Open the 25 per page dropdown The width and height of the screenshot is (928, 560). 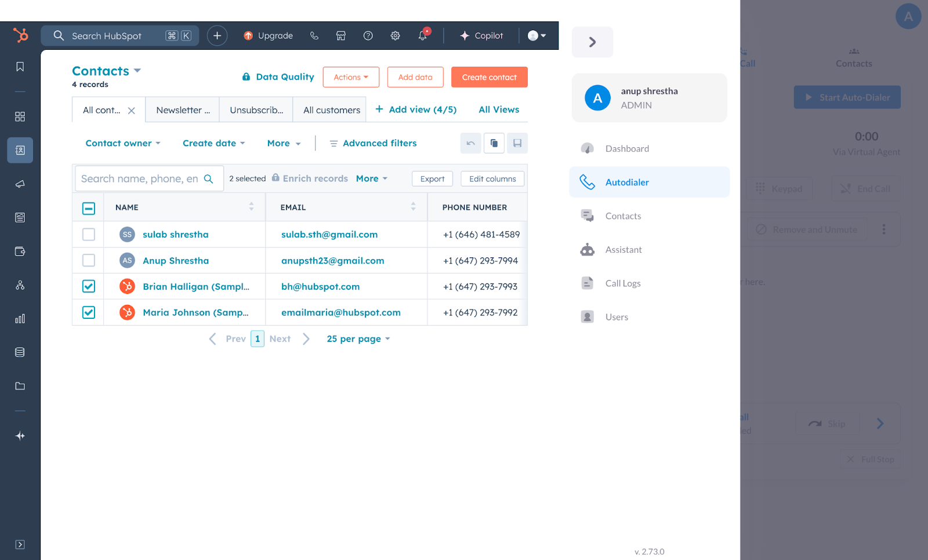pyautogui.click(x=358, y=339)
